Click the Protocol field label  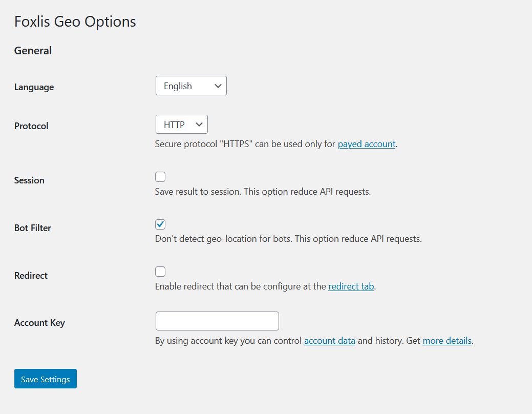pos(31,126)
